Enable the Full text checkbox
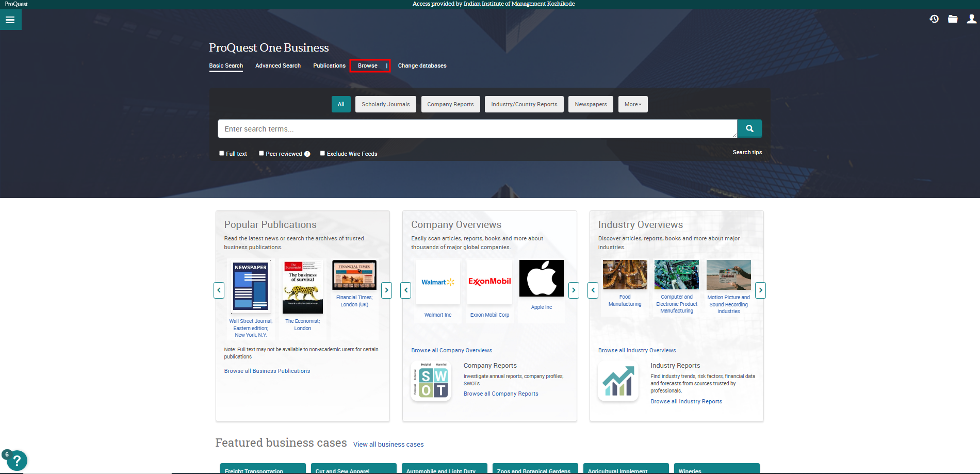980x474 pixels. click(x=222, y=153)
